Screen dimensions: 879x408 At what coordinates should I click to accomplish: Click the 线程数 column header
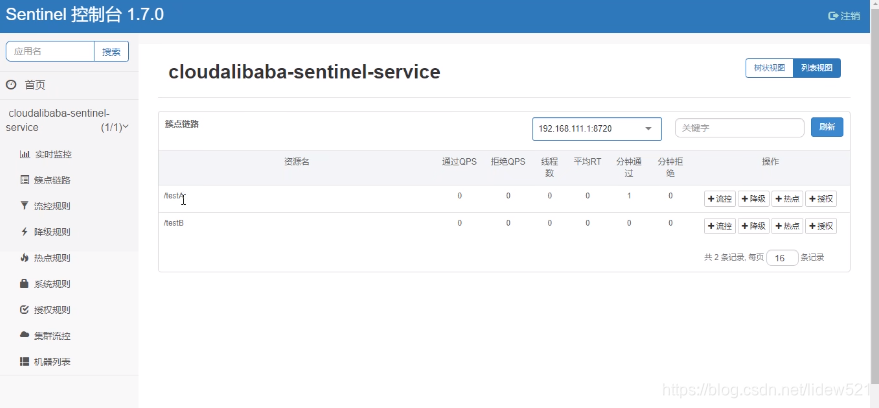point(549,168)
